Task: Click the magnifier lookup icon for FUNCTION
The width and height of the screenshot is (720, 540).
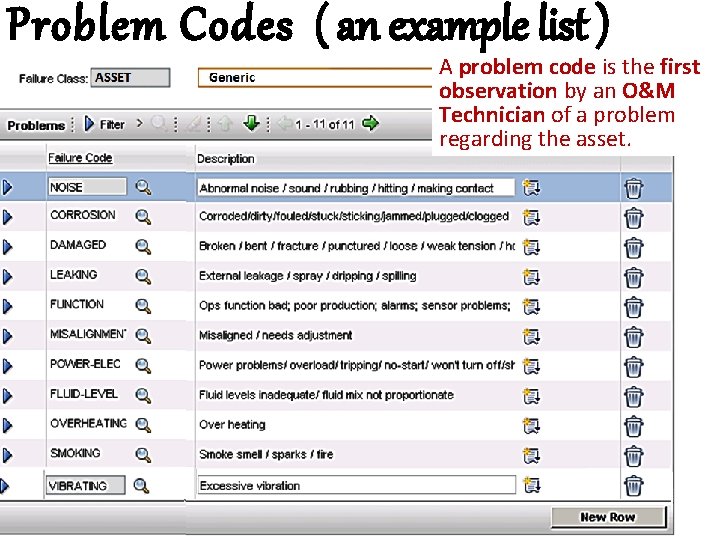Action: tap(143, 306)
